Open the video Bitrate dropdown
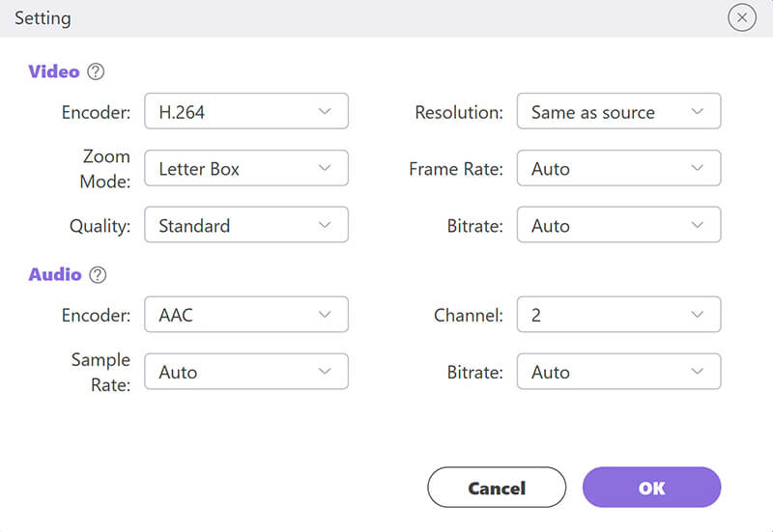Screen dimensions: 773x532 click(x=618, y=225)
